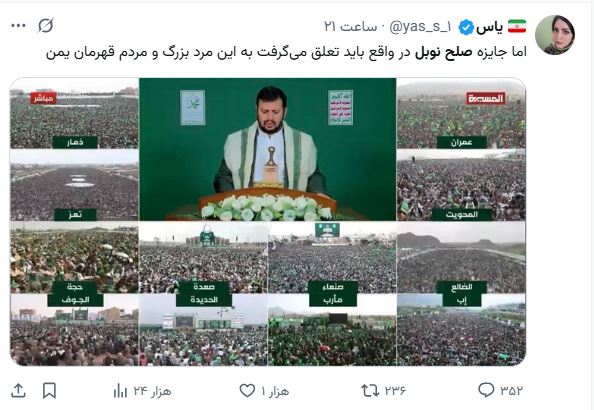Click the صنعاء مأرب label panel

pos(333,293)
